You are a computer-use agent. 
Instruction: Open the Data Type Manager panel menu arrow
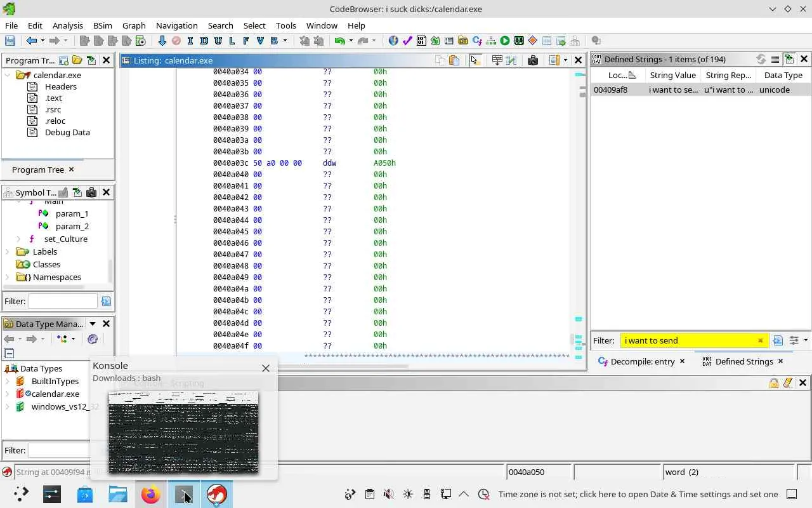93,324
